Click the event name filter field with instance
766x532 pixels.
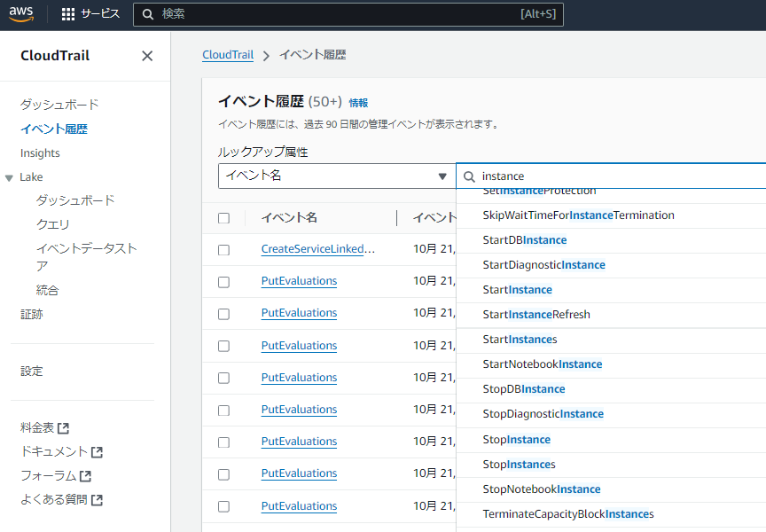click(611, 176)
